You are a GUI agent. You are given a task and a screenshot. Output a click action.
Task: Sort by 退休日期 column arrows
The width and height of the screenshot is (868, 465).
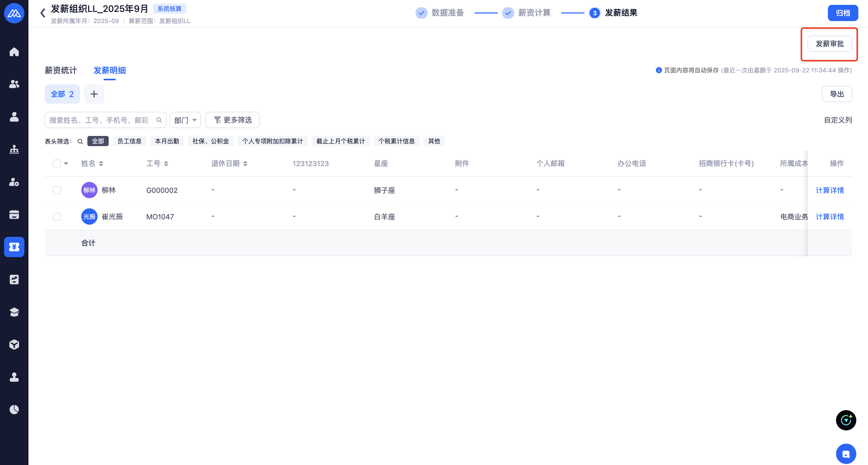pyautogui.click(x=245, y=164)
